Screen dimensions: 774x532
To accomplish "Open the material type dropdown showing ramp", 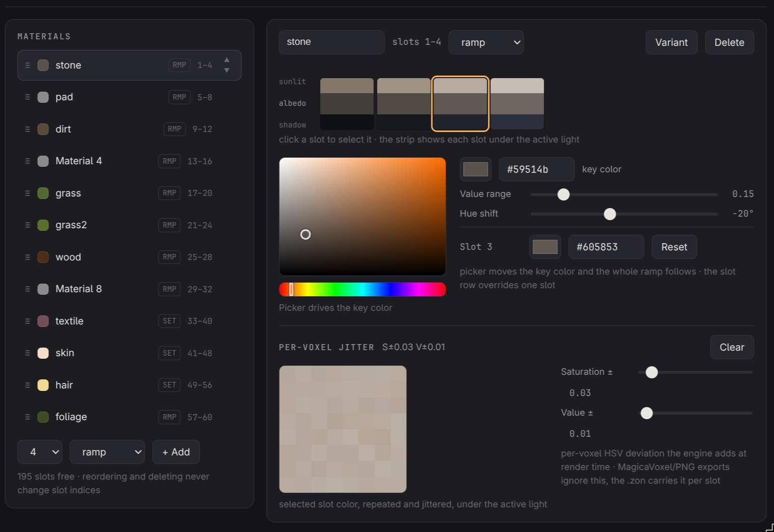I will (486, 42).
